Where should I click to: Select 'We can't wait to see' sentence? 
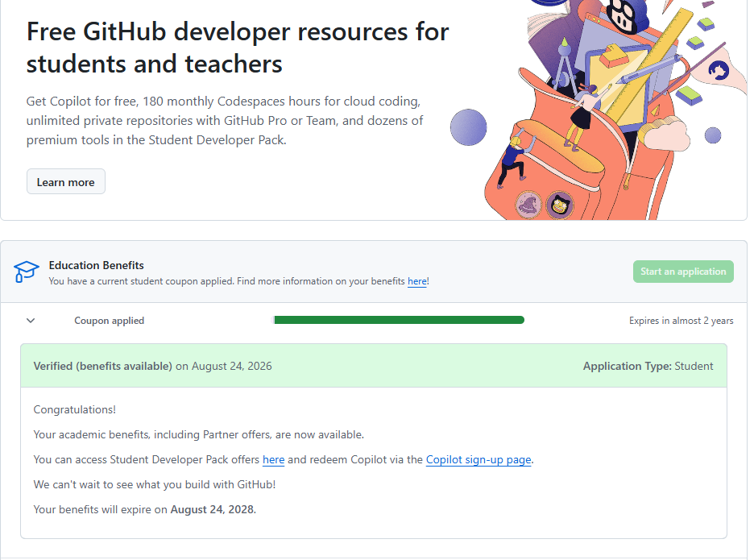155,484
